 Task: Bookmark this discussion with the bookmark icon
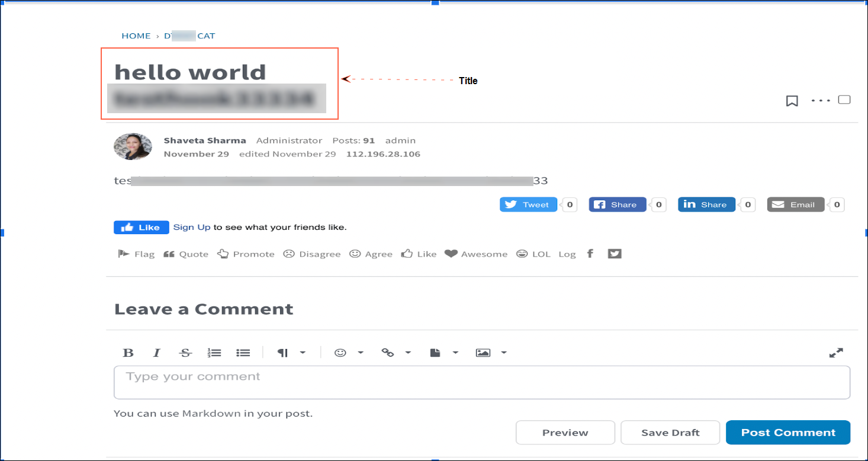point(792,101)
